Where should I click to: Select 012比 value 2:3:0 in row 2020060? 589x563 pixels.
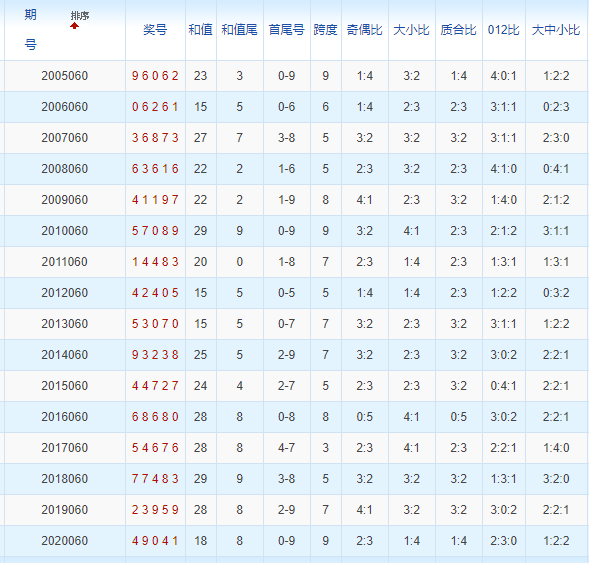pyautogui.click(x=504, y=540)
